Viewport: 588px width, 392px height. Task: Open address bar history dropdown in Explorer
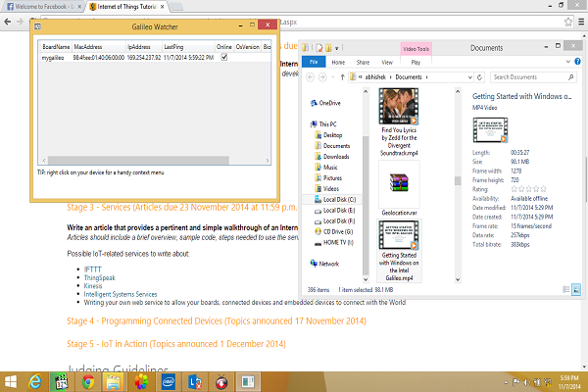click(x=469, y=77)
